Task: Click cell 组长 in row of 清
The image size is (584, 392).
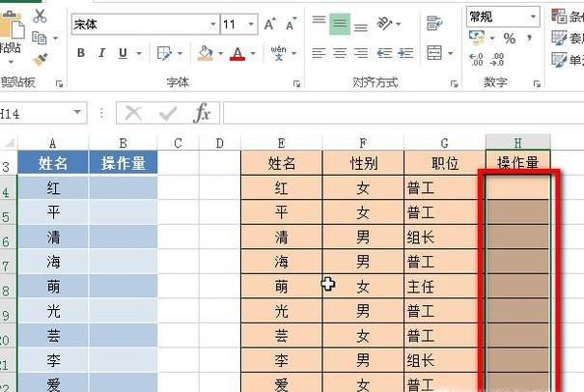Action: pyautogui.click(x=444, y=237)
